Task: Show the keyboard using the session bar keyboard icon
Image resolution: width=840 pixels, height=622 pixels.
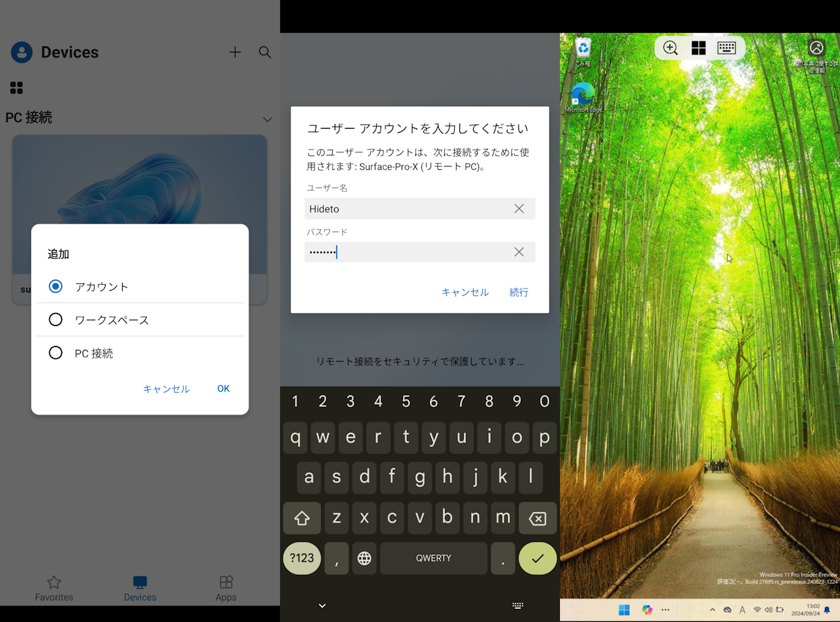Action: point(726,47)
